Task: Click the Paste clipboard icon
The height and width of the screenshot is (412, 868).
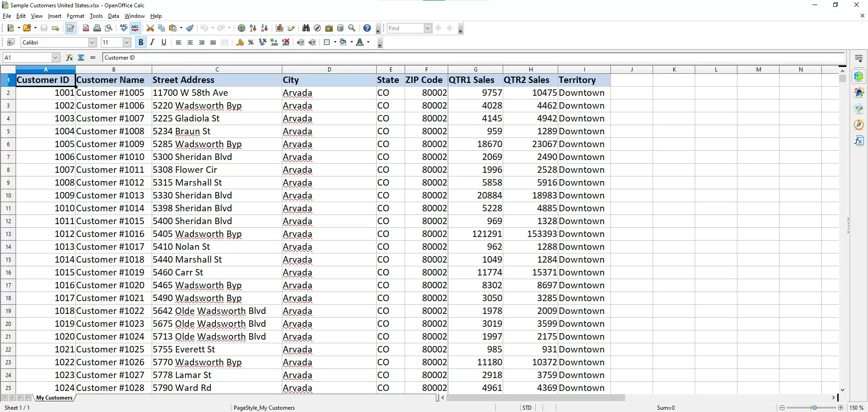Action: (173, 28)
